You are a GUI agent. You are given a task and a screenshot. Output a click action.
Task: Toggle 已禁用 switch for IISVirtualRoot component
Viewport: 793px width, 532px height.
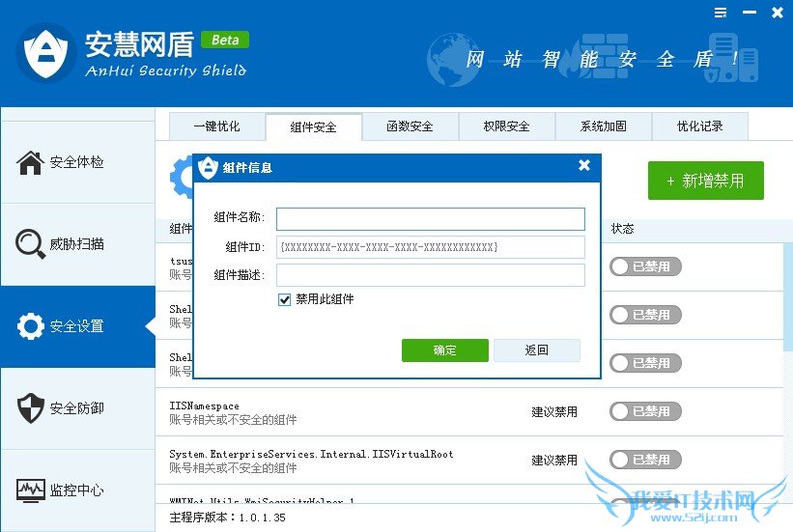(x=645, y=460)
